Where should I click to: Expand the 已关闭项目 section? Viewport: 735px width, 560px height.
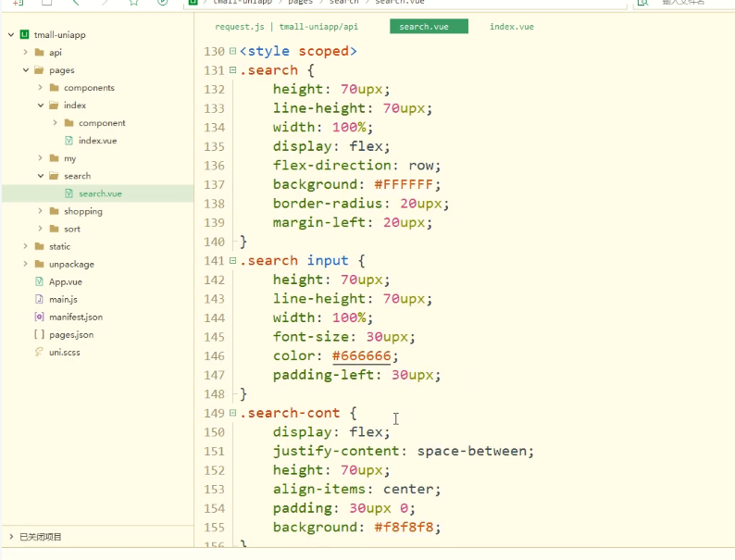(11, 537)
